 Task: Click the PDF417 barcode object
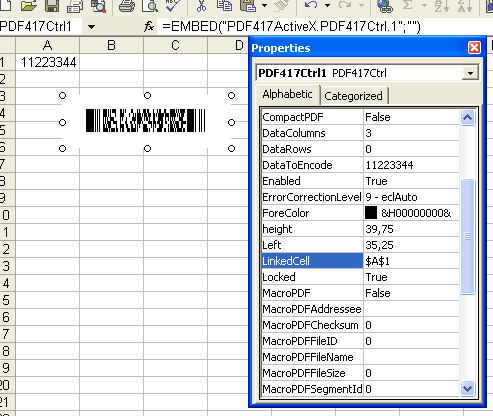pos(146,121)
